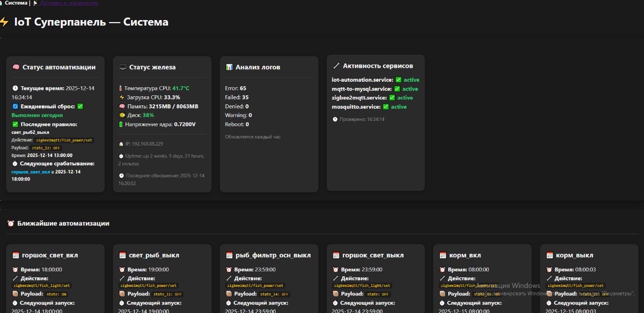The height and width of the screenshot is (313, 644).
Task: Click the monitor icon beside Статус железа
Action: click(x=122, y=67)
